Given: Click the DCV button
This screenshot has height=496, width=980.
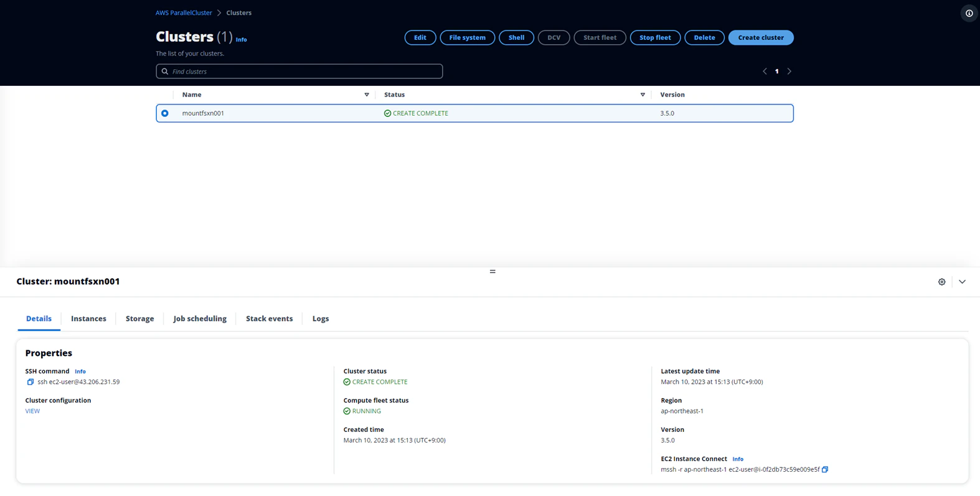Looking at the screenshot, I should pos(554,37).
